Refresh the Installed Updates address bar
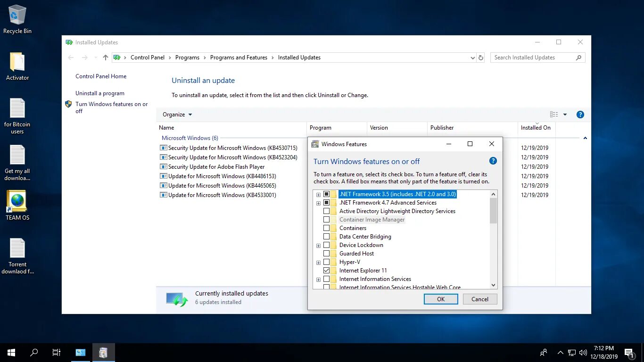The height and width of the screenshot is (362, 644). pos(481,58)
